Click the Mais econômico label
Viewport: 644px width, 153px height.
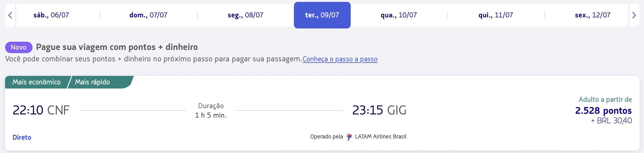(x=37, y=82)
